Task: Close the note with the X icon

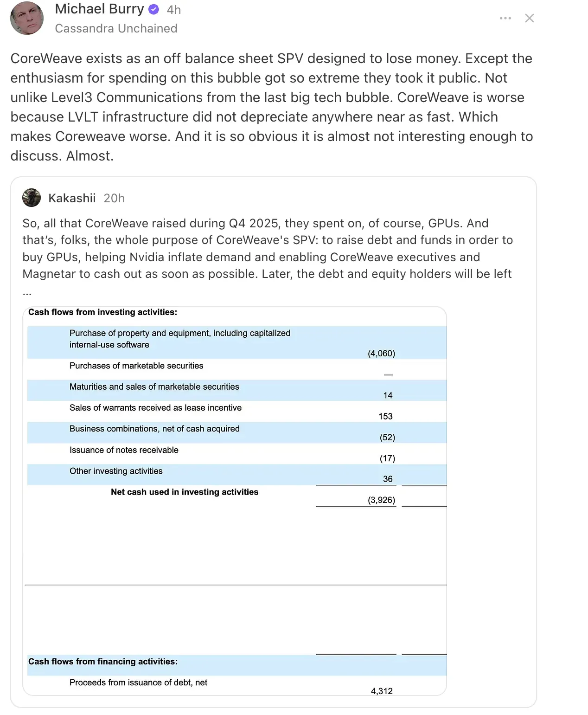Action: pyautogui.click(x=529, y=18)
